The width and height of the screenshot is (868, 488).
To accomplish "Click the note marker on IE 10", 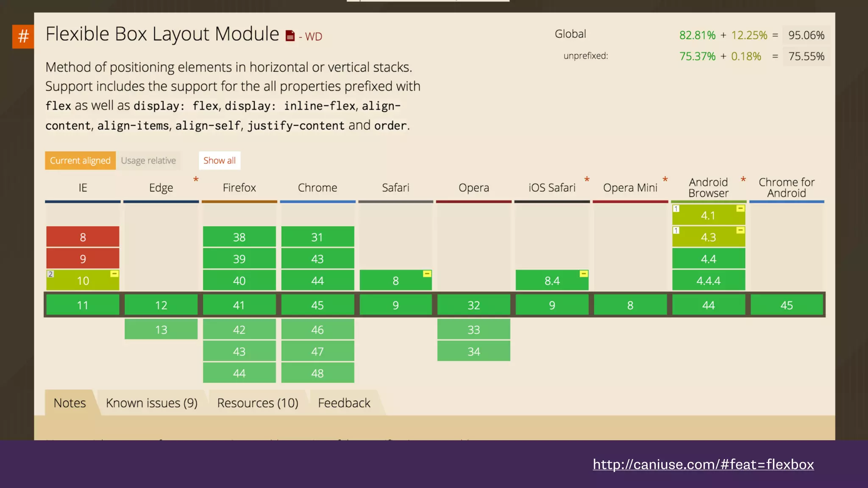I will [114, 274].
